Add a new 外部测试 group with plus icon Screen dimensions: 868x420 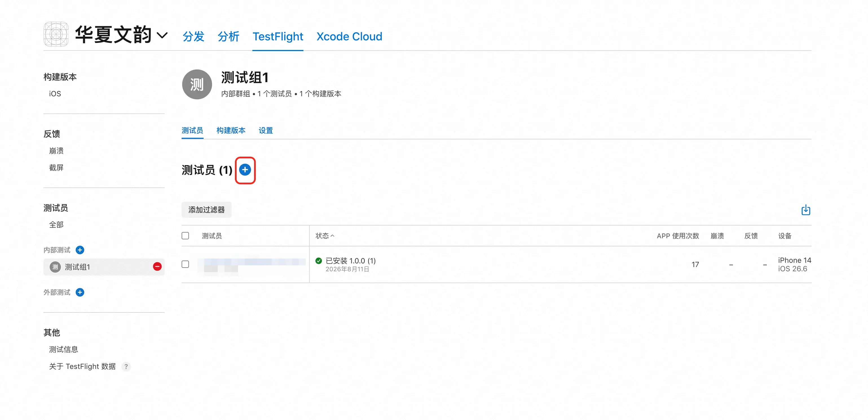point(80,292)
